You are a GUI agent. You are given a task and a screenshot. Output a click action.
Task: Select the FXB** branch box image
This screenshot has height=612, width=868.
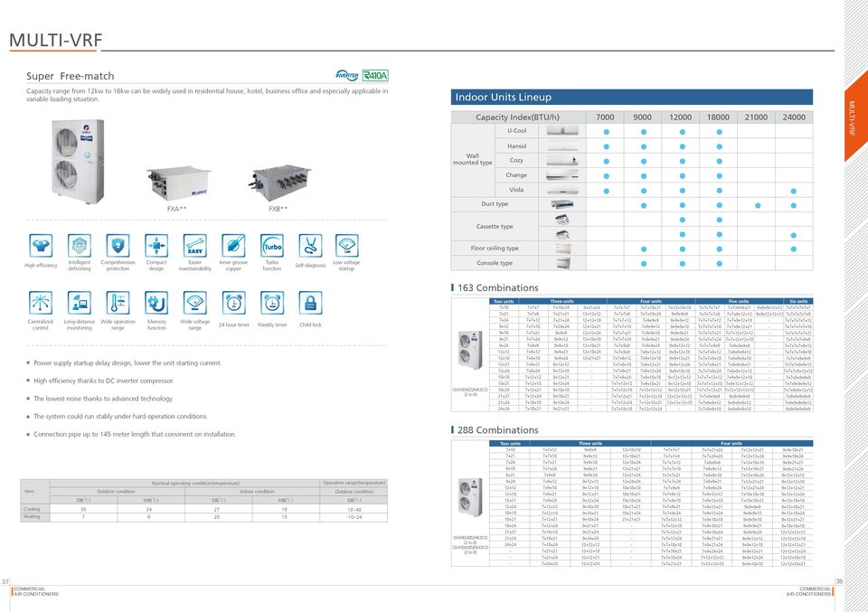click(279, 182)
